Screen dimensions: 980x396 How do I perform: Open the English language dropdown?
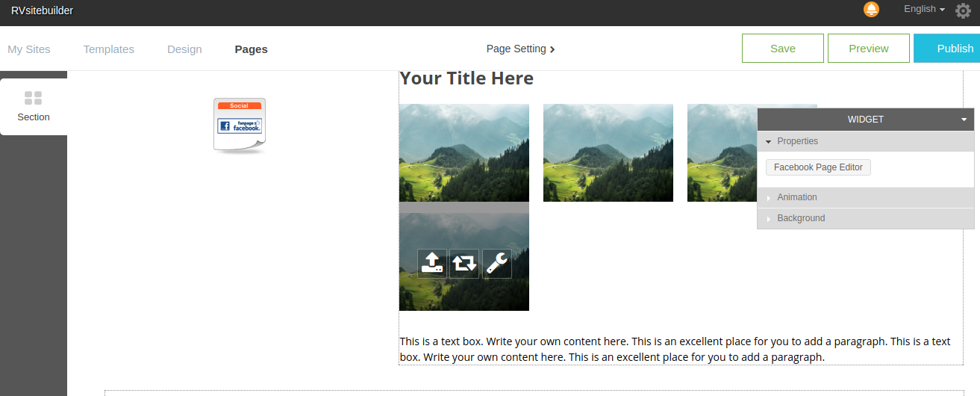924,9
